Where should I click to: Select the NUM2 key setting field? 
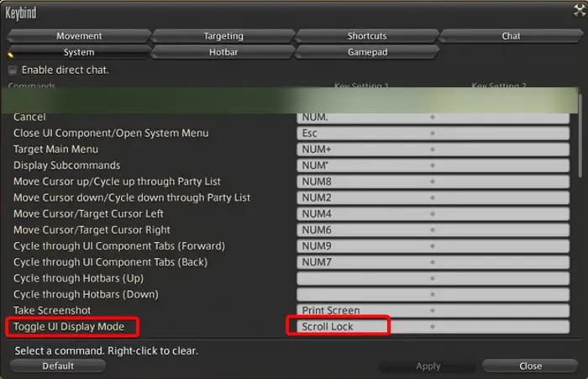point(364,197)
